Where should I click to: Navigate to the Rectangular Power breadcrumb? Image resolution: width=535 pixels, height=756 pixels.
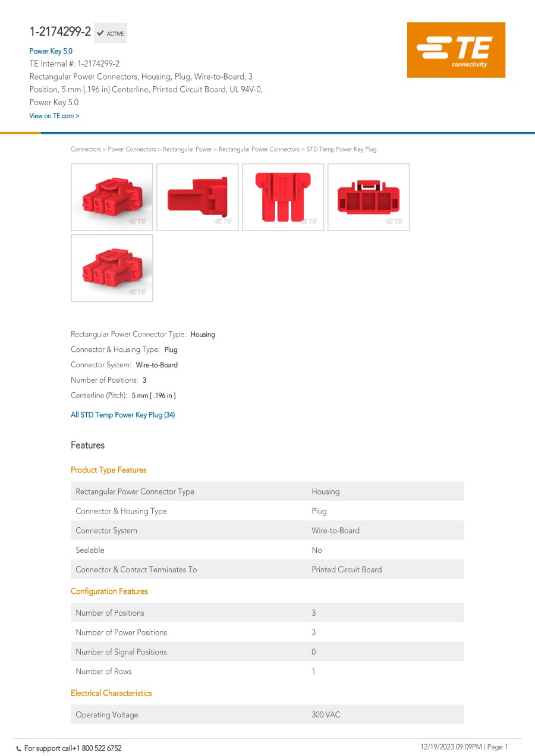tap(187, 149)
